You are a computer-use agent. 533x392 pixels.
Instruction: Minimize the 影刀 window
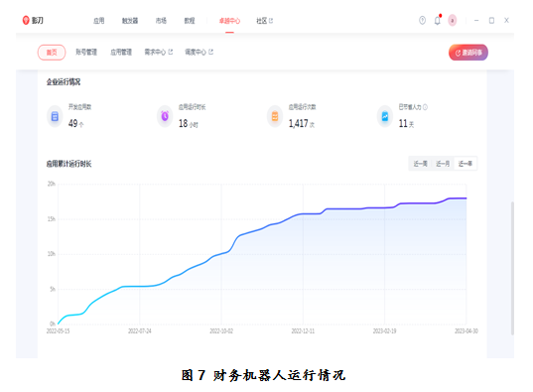click(x=476, y=21)
